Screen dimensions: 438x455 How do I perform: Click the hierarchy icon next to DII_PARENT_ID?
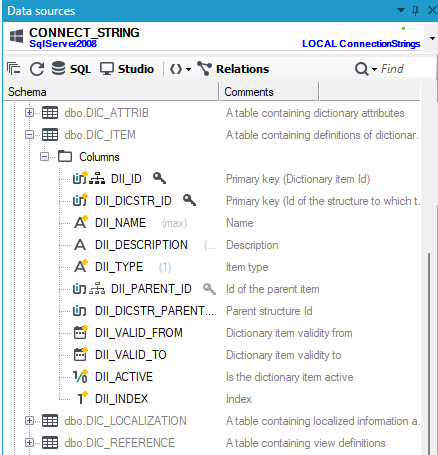point(97,289)
